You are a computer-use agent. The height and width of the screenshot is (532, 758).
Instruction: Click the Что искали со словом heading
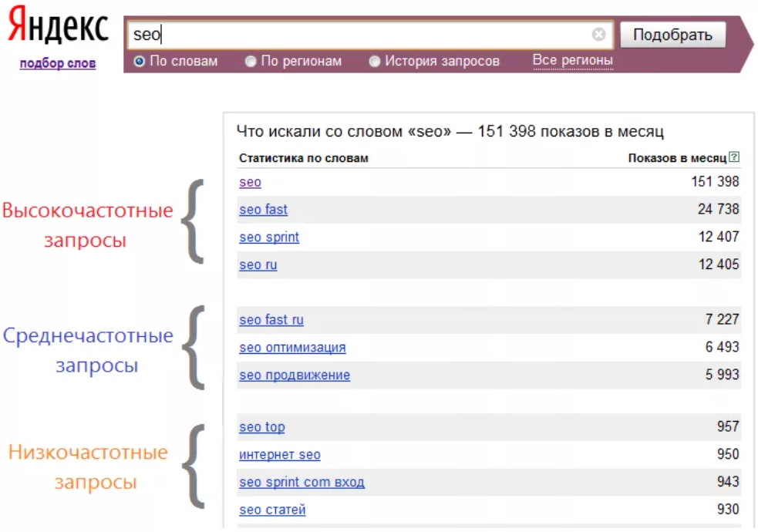click(450, 131)
